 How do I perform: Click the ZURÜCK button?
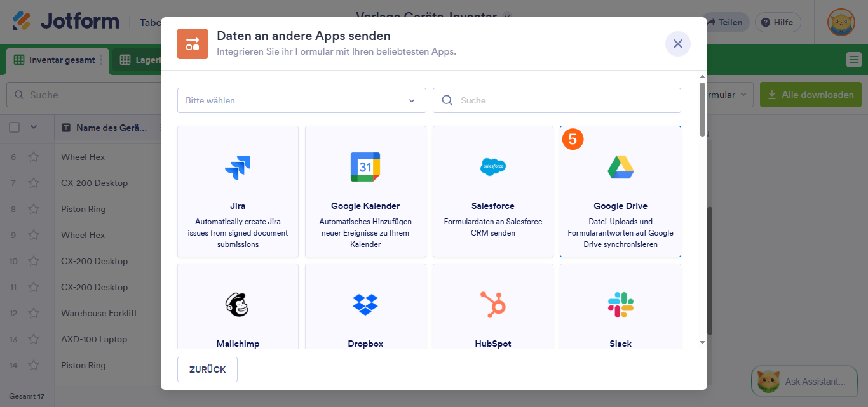(207, 369)
